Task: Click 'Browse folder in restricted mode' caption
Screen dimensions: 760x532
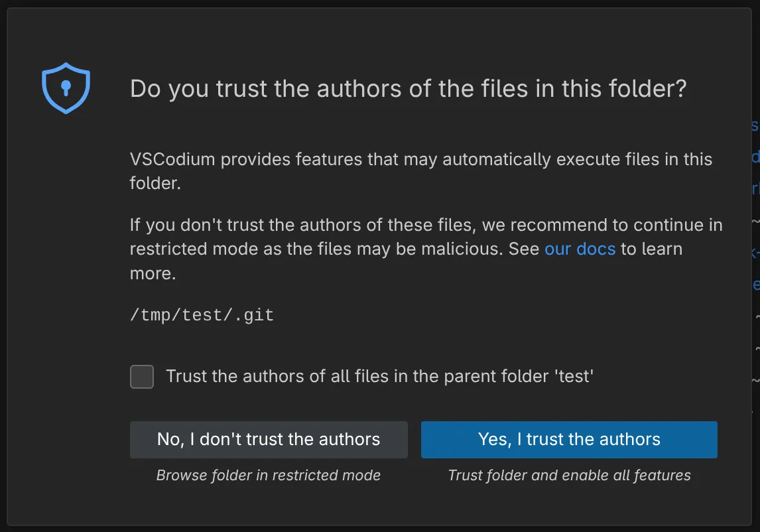Action: (268, 475)
